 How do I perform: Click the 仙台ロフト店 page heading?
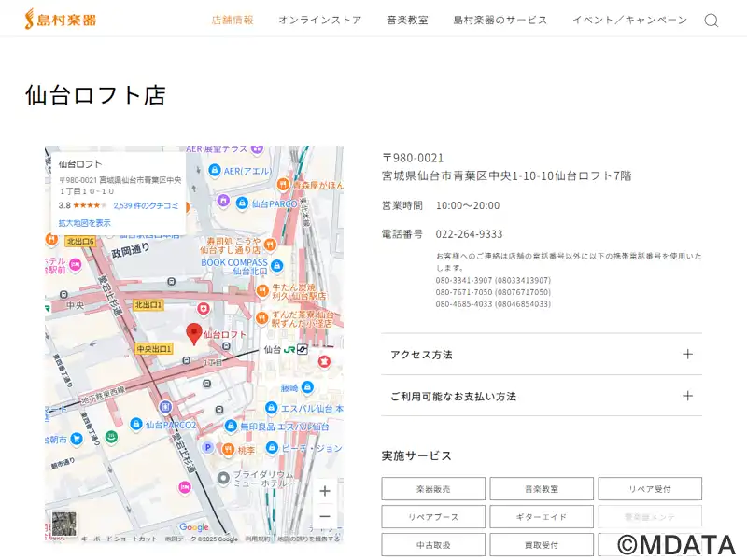(x=95, y=95)
